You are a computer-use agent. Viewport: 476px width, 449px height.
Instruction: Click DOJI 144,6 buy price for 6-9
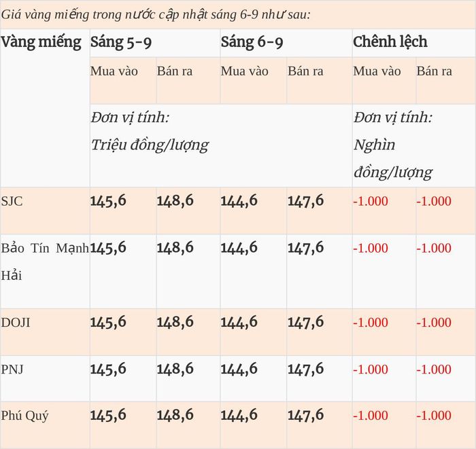click(239, 322)
